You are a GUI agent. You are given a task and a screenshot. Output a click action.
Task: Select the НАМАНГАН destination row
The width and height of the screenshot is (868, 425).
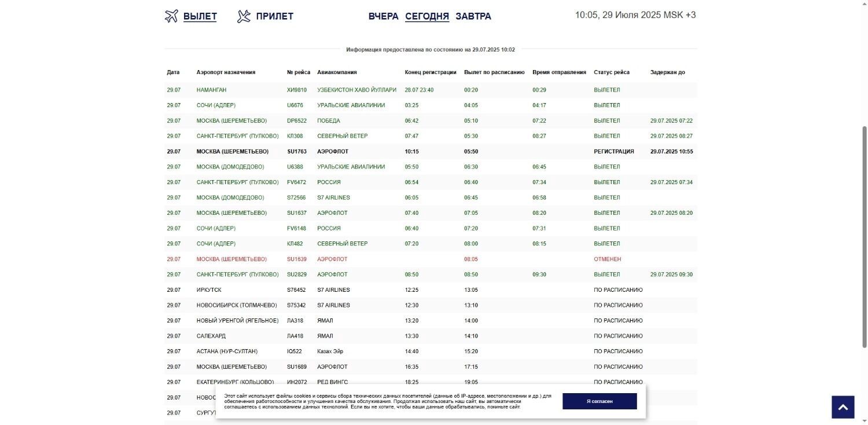(431, 90)
